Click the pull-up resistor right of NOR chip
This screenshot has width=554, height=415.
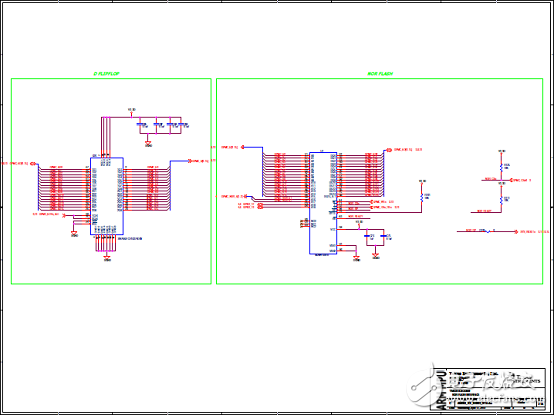pyautogui.click(x=422, y=197)
